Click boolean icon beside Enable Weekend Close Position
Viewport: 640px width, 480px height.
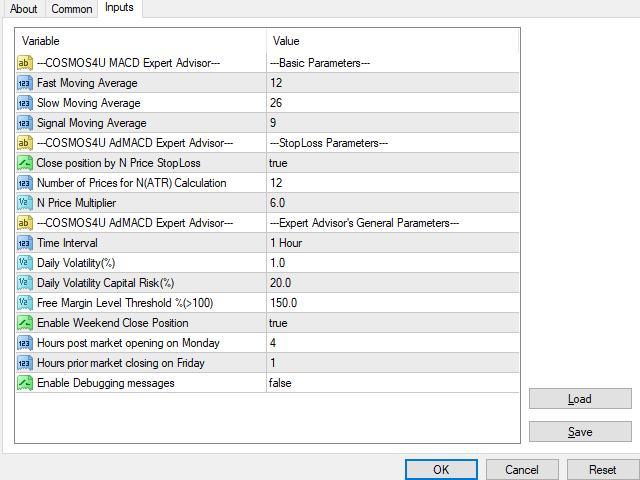tap(25, 323)
